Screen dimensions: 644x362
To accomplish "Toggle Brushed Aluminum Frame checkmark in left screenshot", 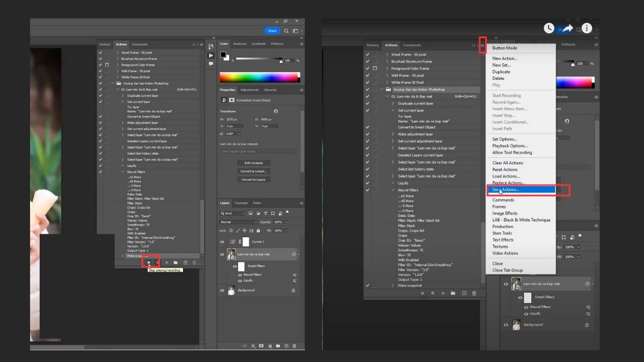I will point(100,58).
